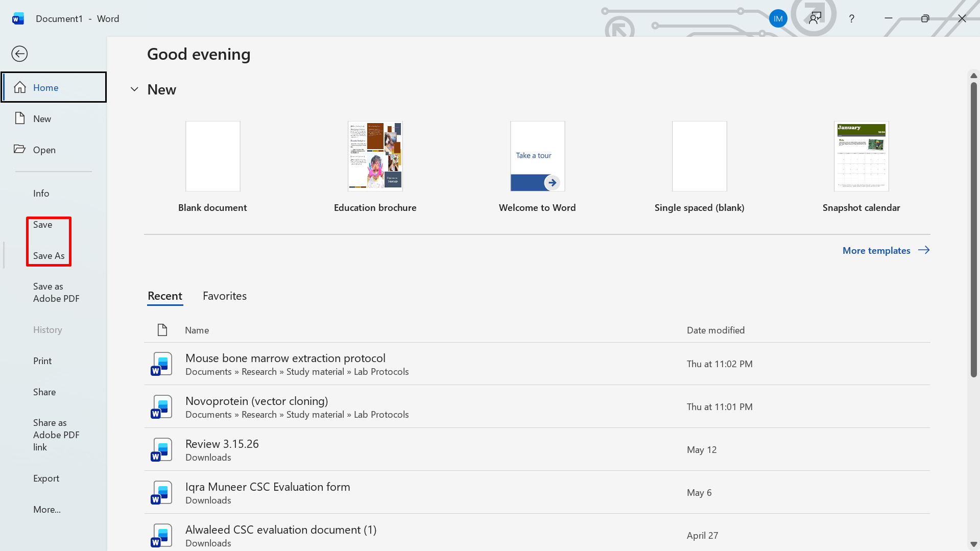This screenshot has height=551, width=980.
Task: Select the Single spaced (blank) template
Action: 700,156
